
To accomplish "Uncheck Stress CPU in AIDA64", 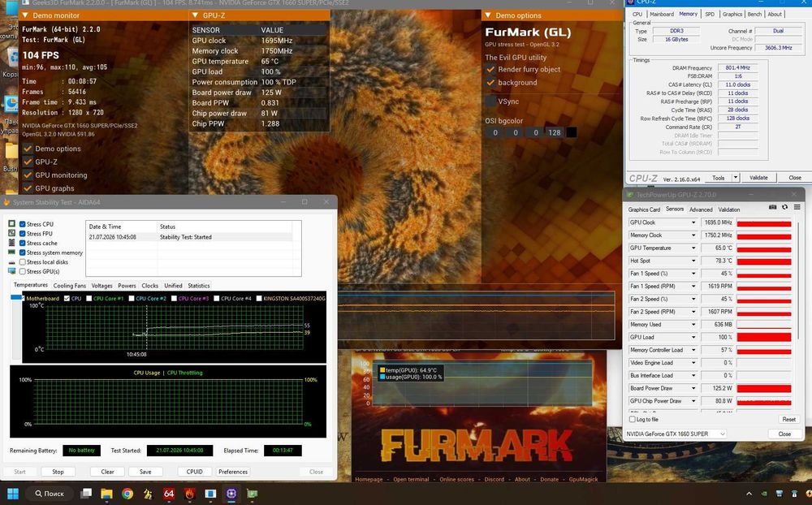I will (x=22, y=224).
